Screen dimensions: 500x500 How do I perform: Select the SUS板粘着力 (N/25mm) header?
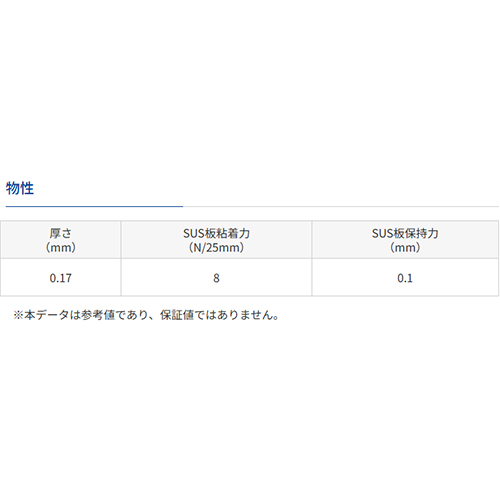(216, 240)
